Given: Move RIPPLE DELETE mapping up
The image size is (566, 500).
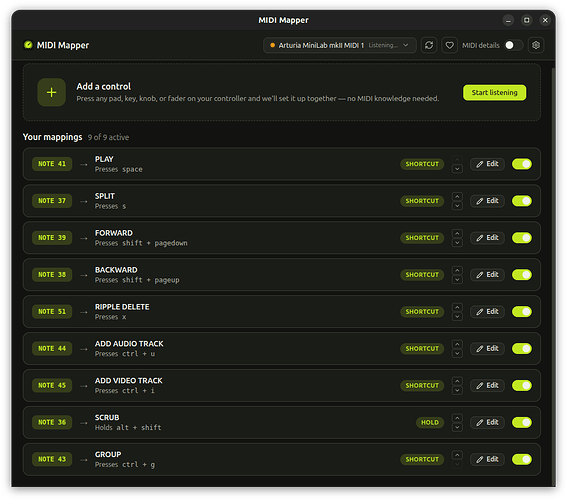Looking at the screenshot, I should [x=457, y=307].
